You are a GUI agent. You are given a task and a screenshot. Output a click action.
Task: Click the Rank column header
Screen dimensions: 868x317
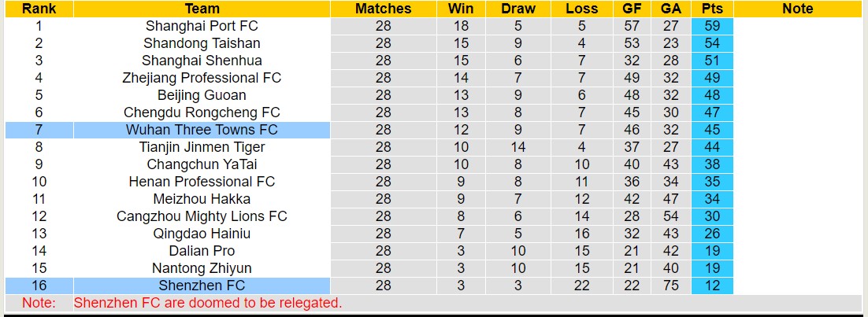39,9
